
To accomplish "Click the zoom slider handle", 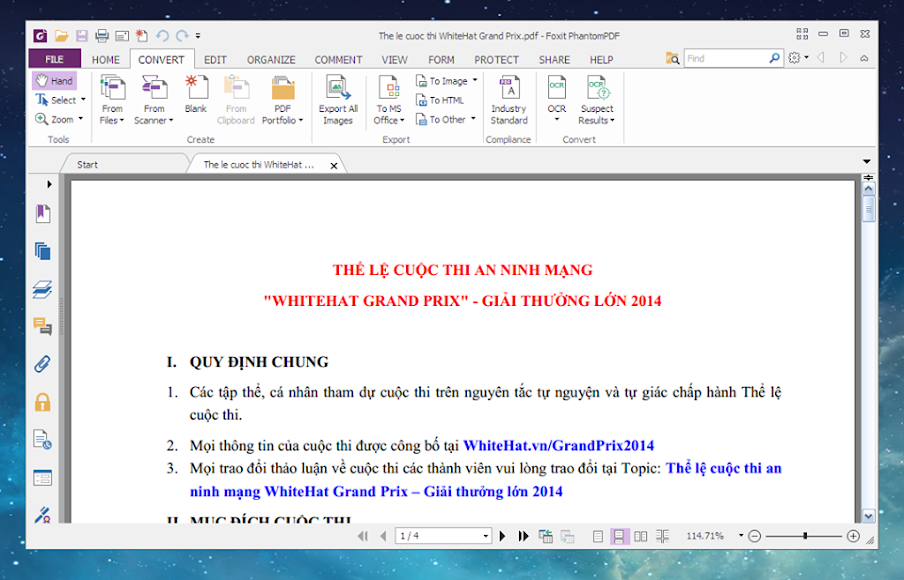I will pyautogui.click(x=805, y=536).
